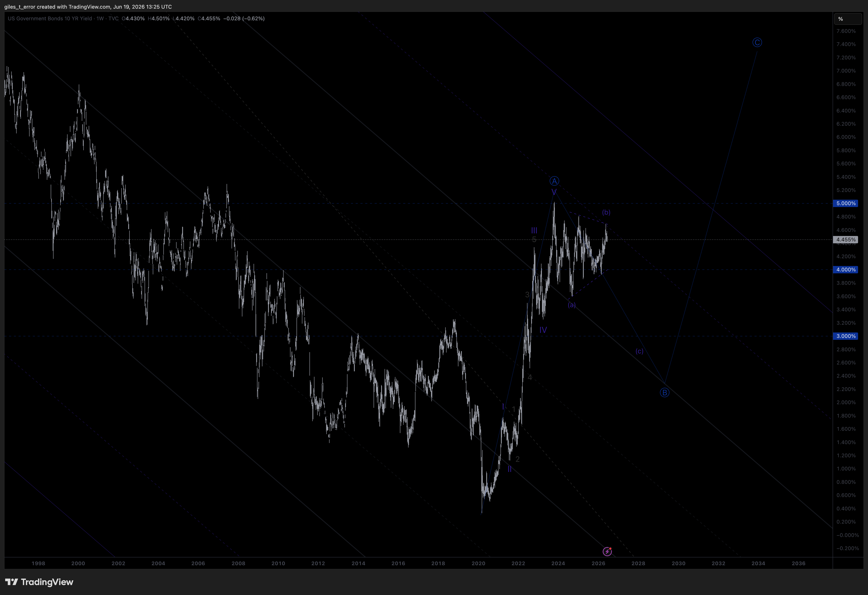
Task: Select the circled B wave label
Action: [x=664, y=392]
